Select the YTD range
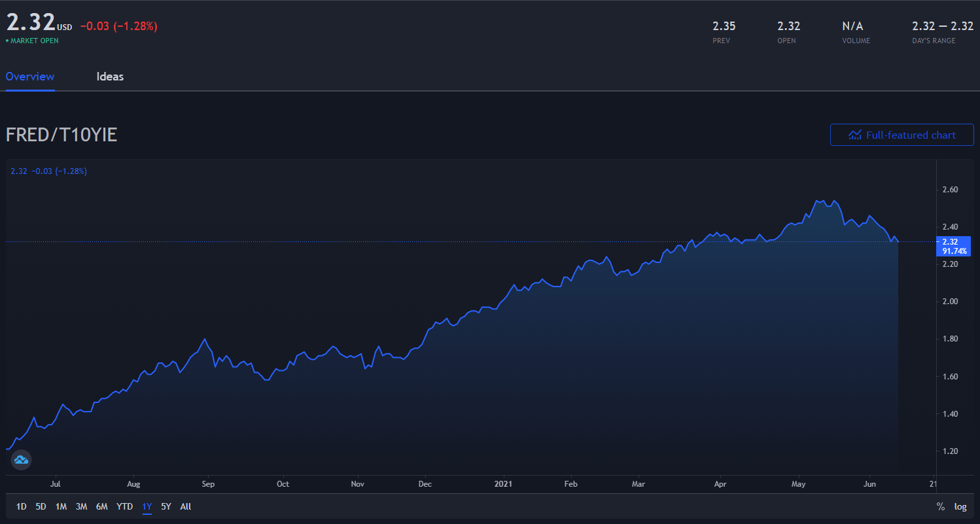980x524 pixels. [124, 506]
